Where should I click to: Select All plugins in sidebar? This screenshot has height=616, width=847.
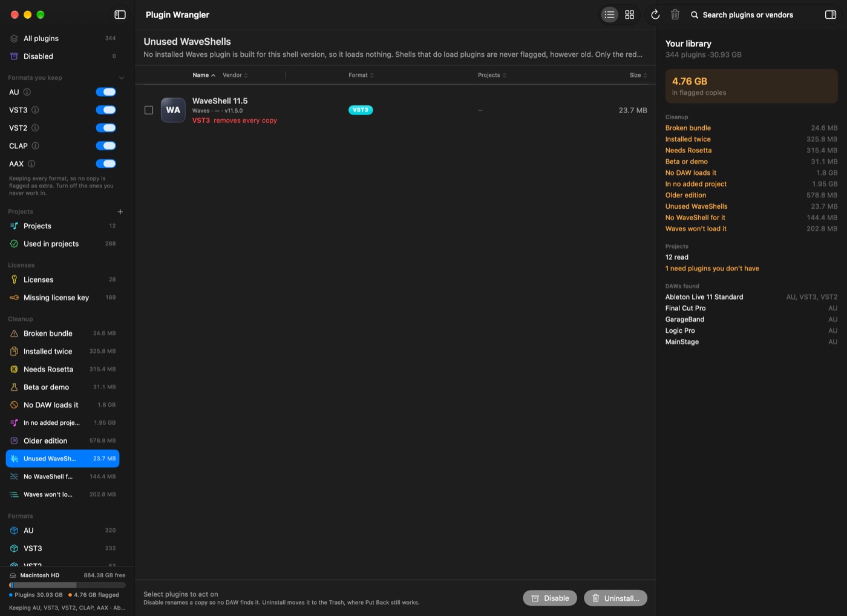click(63, 38)
